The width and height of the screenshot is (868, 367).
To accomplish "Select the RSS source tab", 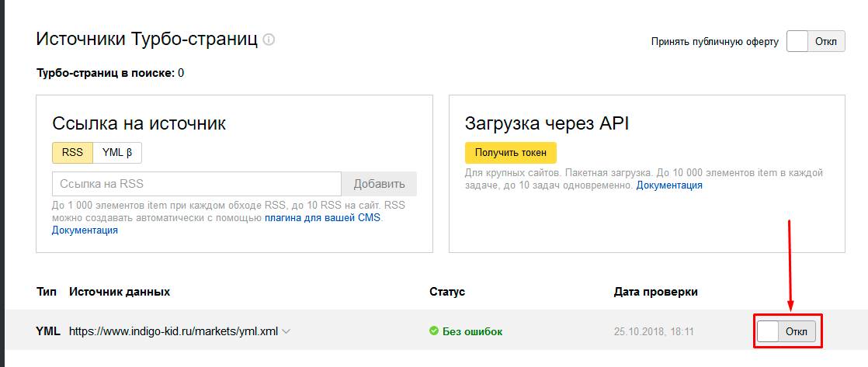I will tap(72, 153).
